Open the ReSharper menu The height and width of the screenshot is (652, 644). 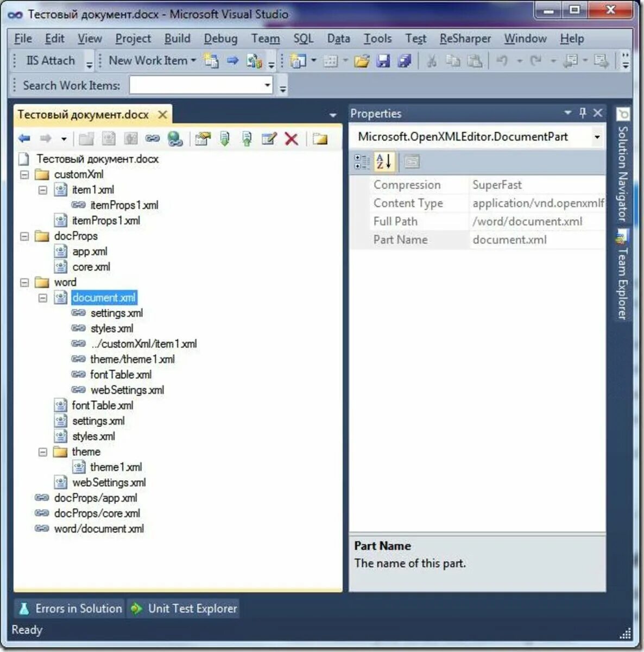pyautogui.click(x=465, y=39)
